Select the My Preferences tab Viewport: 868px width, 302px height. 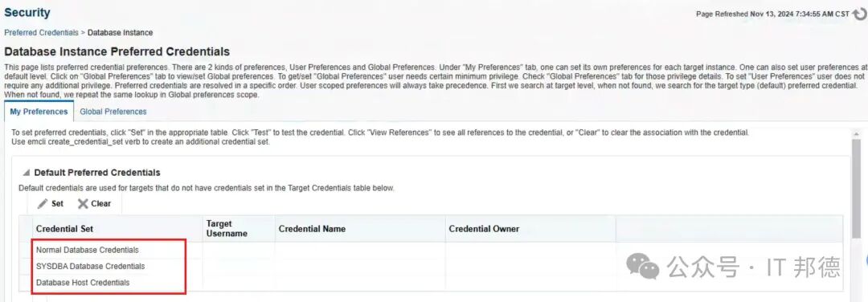[x=39, y=112]
